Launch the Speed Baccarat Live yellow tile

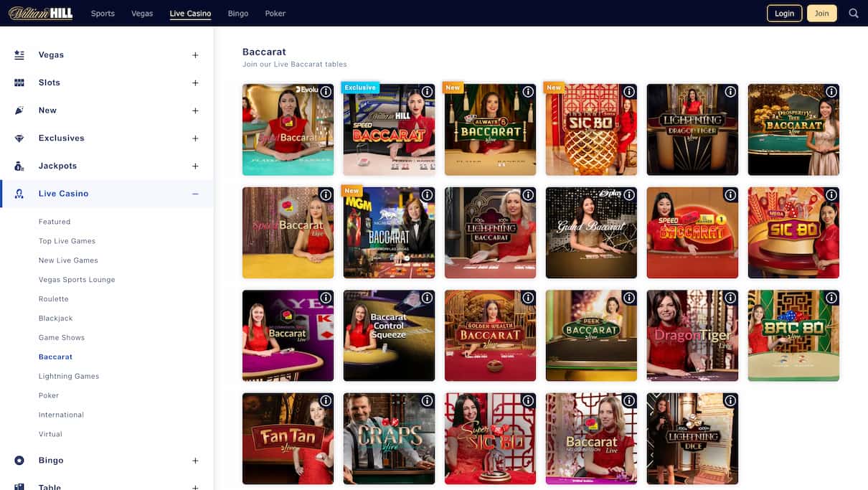[288, 232]
